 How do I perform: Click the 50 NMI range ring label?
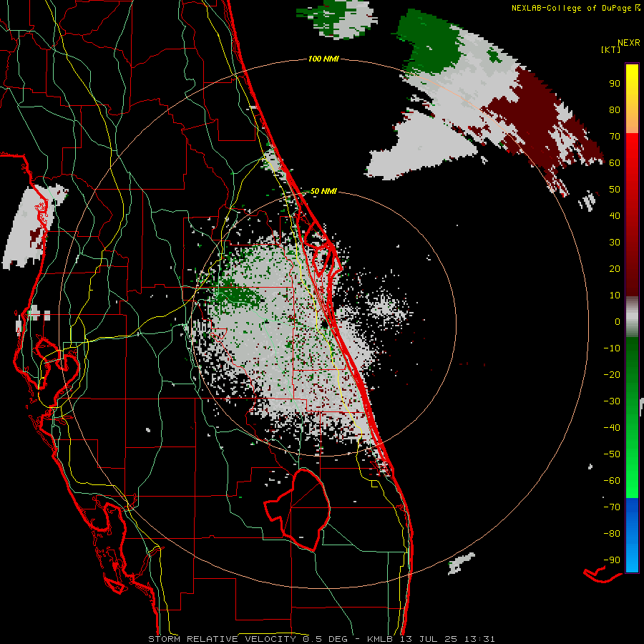tap(323, 191)
